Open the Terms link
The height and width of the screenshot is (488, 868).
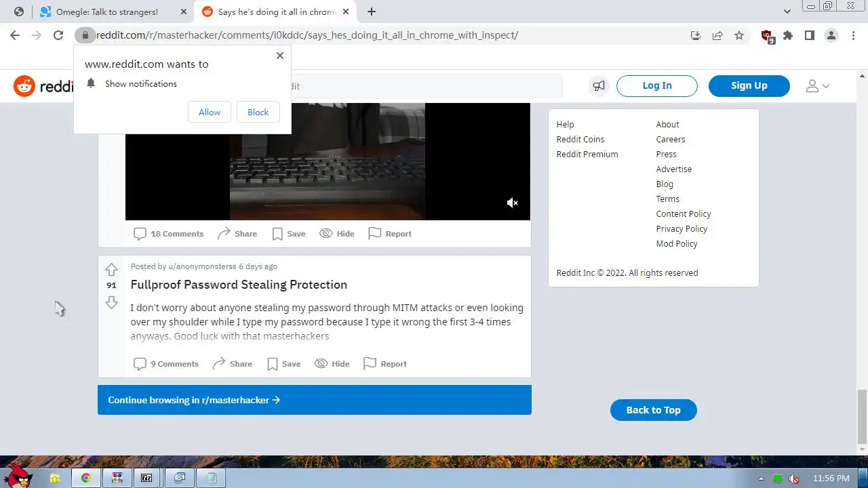(668, 199)
